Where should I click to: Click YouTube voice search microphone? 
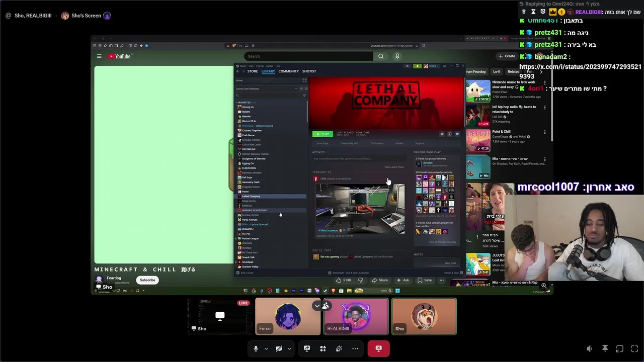pyautogui.click(x=397, y=56)
